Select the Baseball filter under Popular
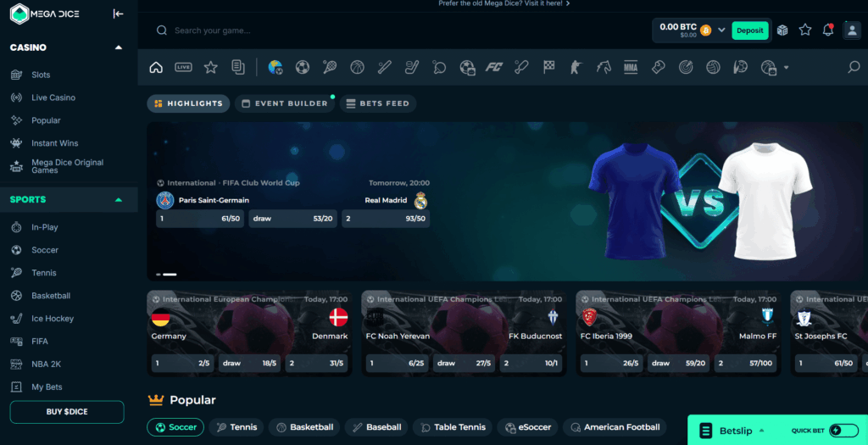 pyautogui.click(x=376, y=427)
